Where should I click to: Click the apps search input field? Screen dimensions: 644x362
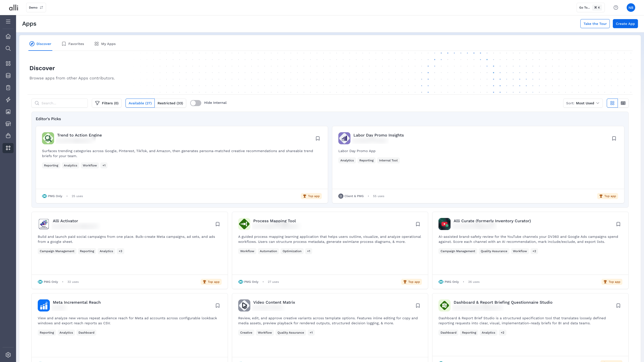pos(60,103)
